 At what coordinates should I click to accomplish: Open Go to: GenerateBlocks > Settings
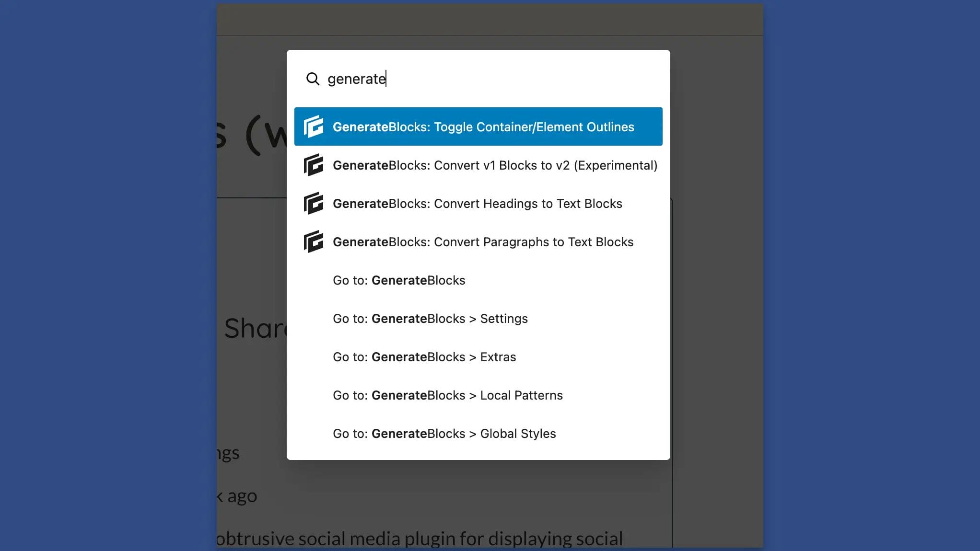430,319
